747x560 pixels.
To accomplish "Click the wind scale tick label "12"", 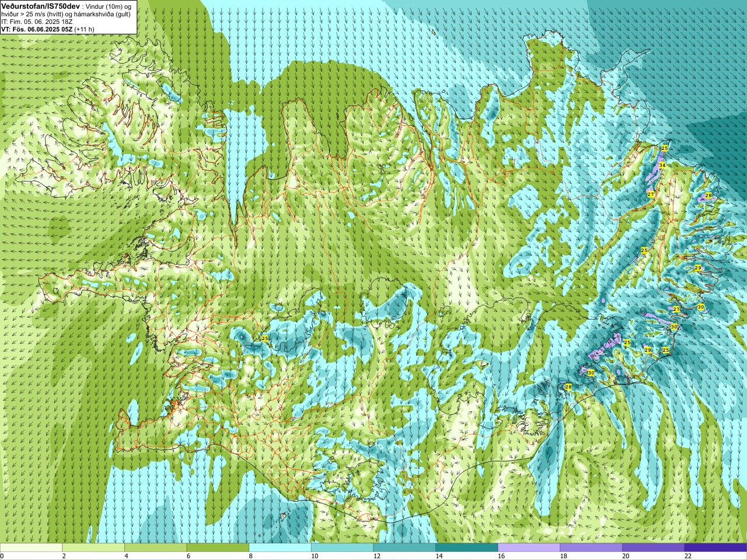I will (377, 556).
